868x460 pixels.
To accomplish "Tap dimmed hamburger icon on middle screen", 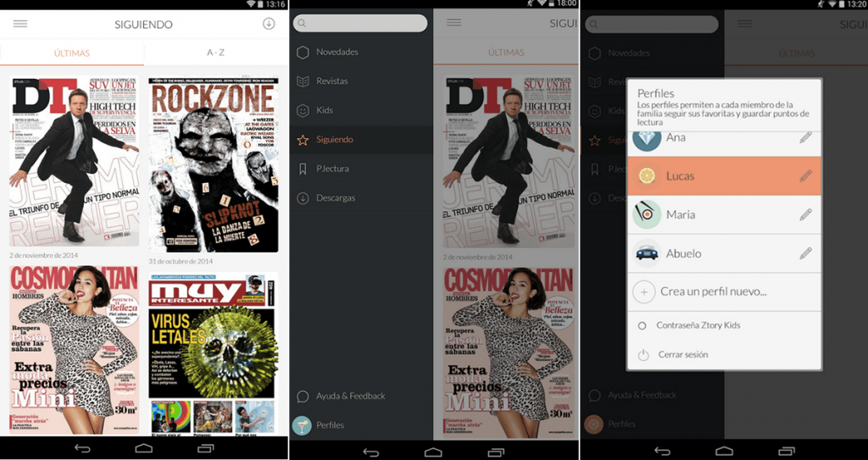I will click(x=454, y=22).
